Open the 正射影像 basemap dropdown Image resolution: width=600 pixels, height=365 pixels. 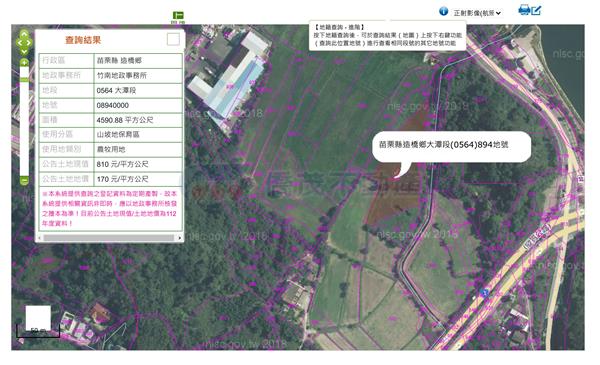[477, 13]
